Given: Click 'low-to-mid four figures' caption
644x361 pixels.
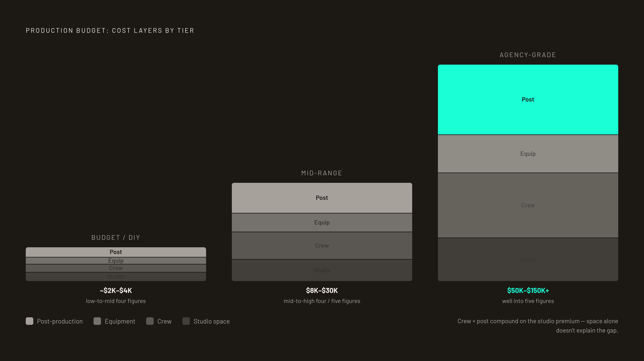Looking at the screenshot, I should tap(116, 301).
